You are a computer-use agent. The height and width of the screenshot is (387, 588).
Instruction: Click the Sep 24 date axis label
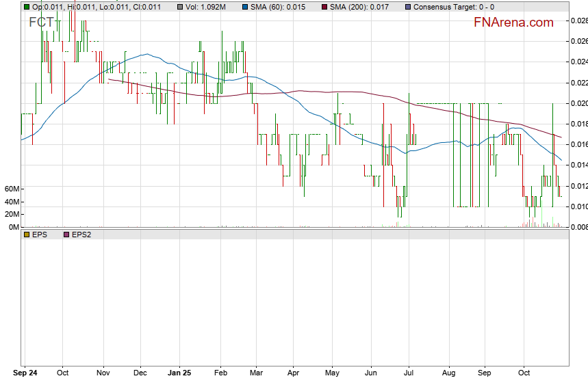tap(27, 373)
